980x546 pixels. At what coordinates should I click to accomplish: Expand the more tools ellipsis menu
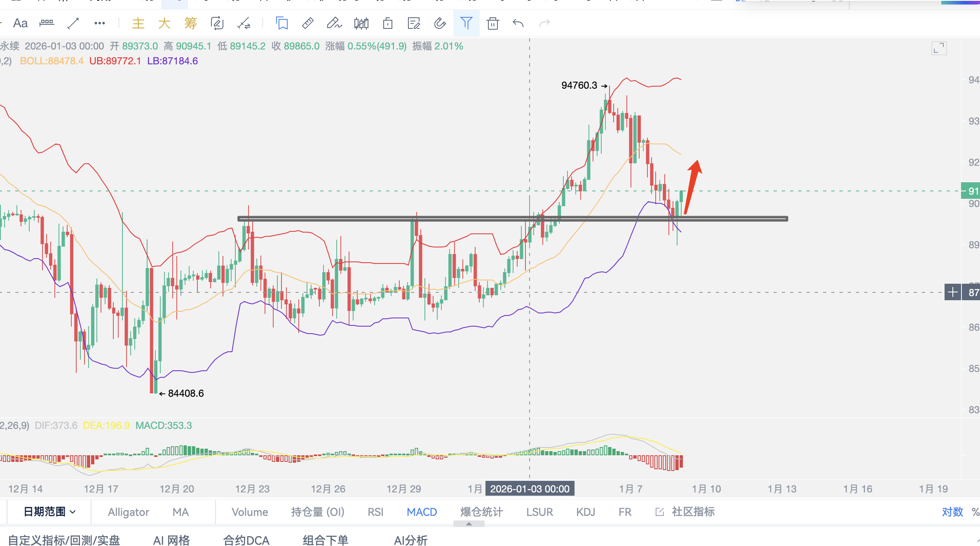tap(99, 23)
